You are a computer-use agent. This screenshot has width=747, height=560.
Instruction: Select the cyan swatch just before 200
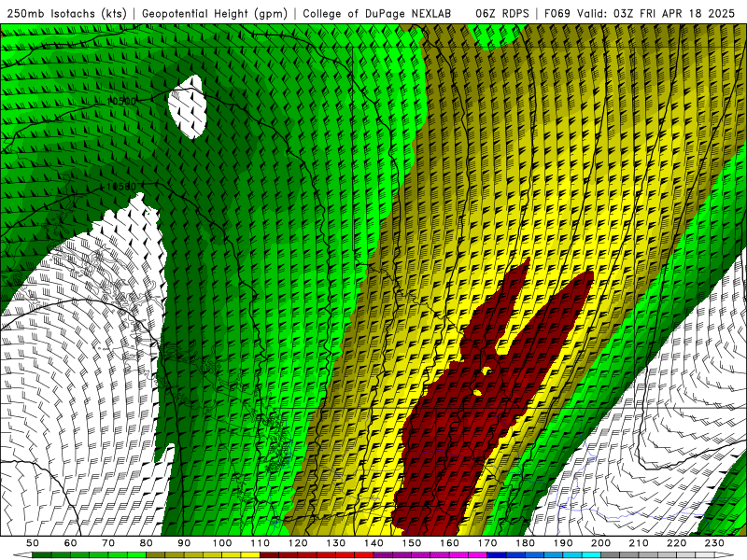click(x=591, y=554)
